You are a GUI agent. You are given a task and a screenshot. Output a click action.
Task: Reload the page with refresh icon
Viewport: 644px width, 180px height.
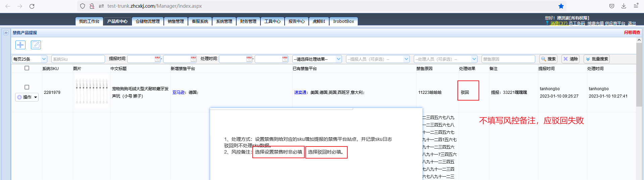pyautogui.click(x=32, y=6)
